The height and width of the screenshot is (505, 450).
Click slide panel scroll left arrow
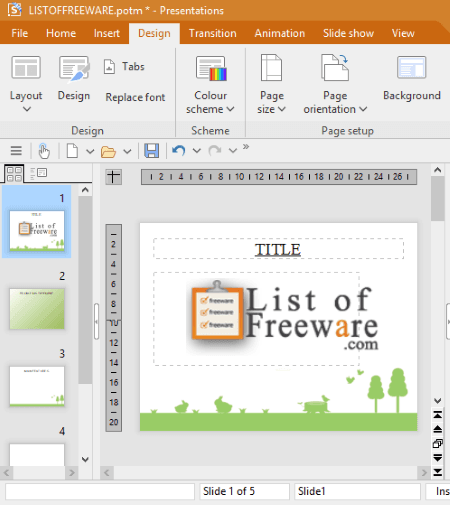coord(7,473)
